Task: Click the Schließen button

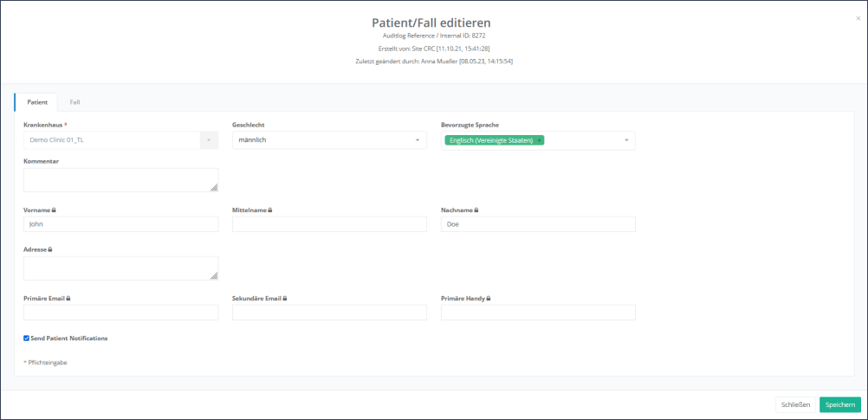Action: tap(795, 404)
